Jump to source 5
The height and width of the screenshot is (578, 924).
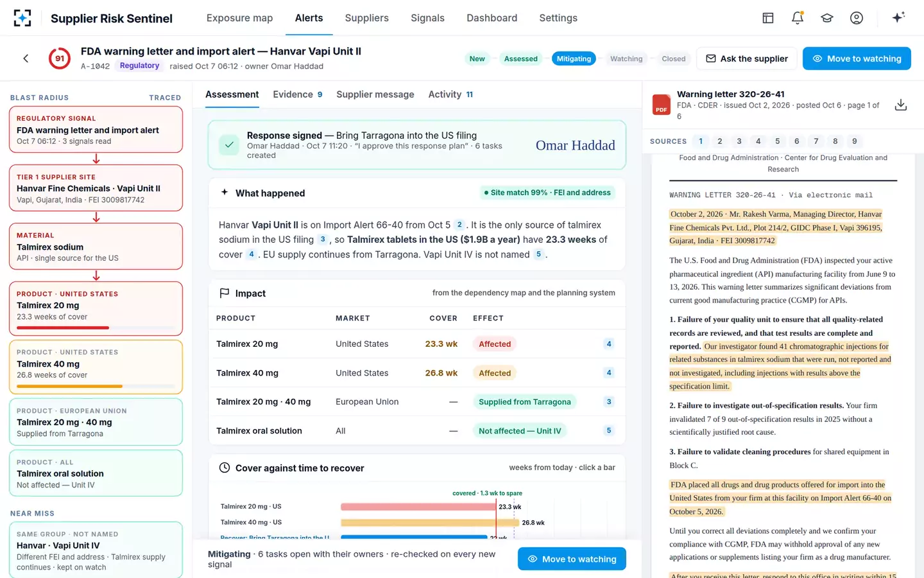click(778, 141)
